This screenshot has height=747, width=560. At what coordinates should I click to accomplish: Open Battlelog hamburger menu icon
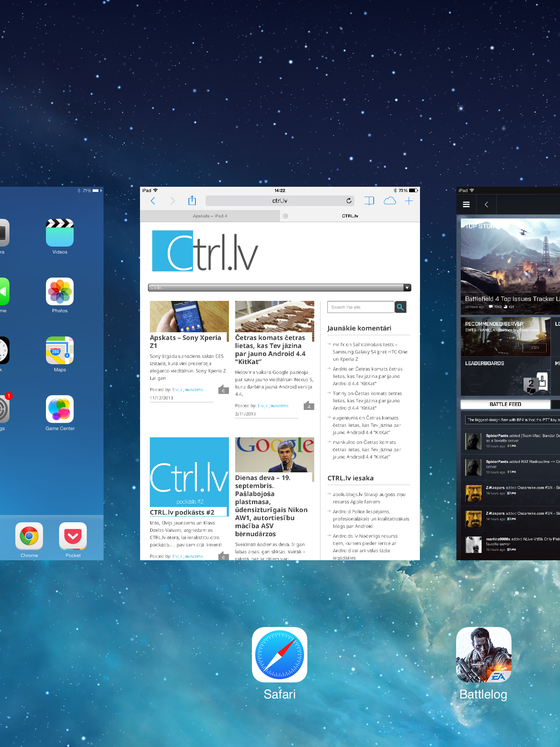coord(466,205)
